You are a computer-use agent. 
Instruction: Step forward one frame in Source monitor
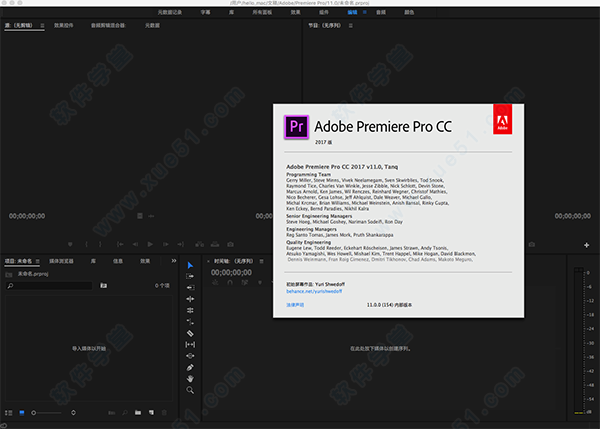(x=166, y=244)
